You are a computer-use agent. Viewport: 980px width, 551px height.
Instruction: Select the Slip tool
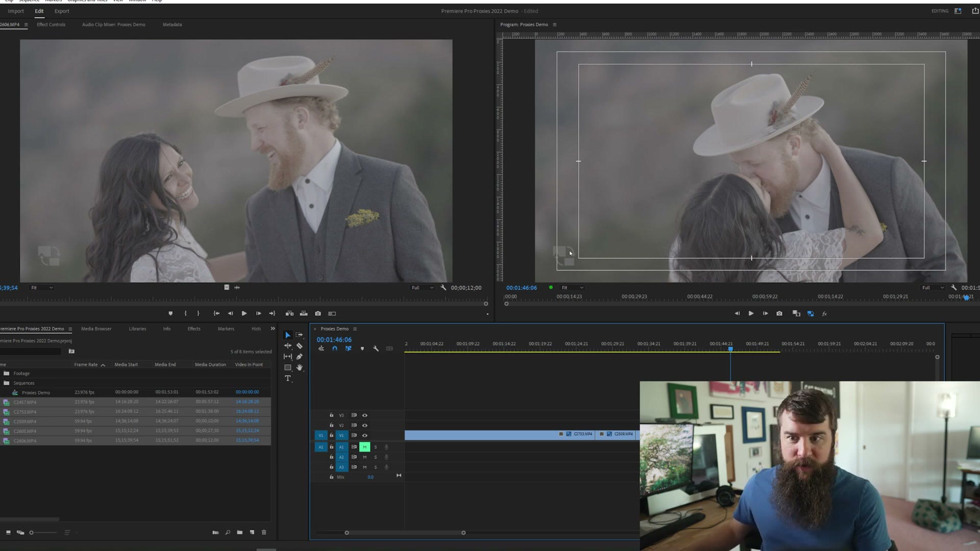(x=288, y=357)
